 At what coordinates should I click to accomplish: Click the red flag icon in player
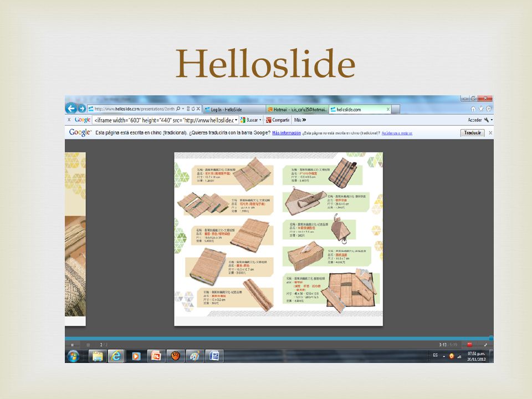[x=469, y=345]
